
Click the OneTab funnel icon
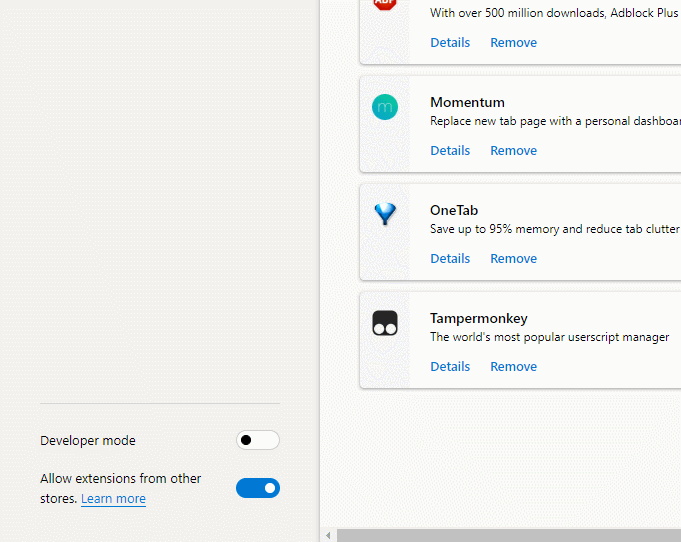pyautogui.click(x=385, y=214)
